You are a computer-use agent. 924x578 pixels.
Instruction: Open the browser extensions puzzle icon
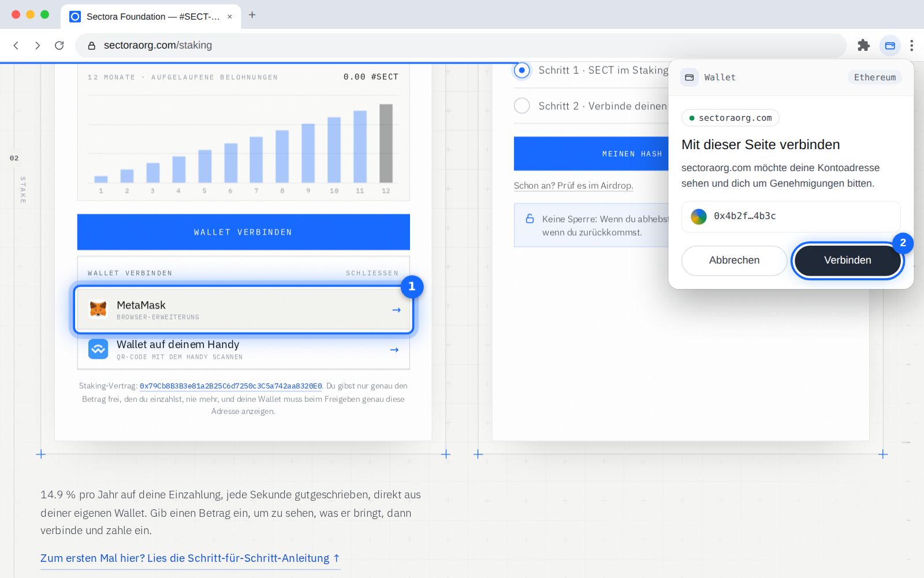[x=863, y=45]
